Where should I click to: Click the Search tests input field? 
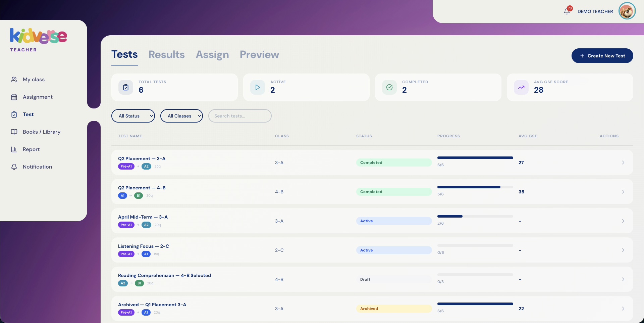point(240,116)
